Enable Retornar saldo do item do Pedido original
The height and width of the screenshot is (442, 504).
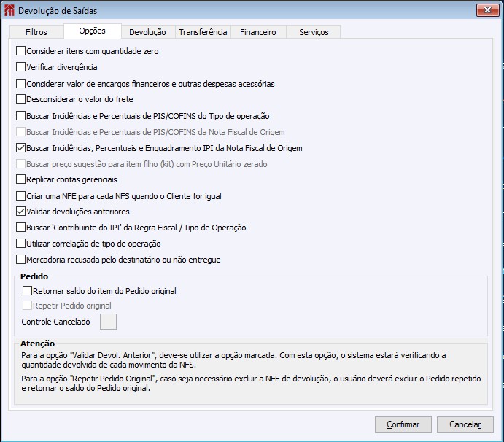click(27, 291)
